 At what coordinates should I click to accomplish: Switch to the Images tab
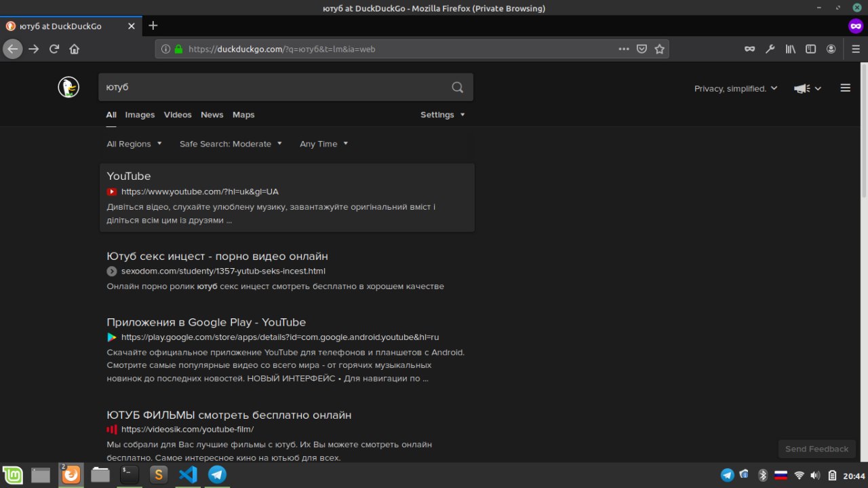click(x=140, y=115)
